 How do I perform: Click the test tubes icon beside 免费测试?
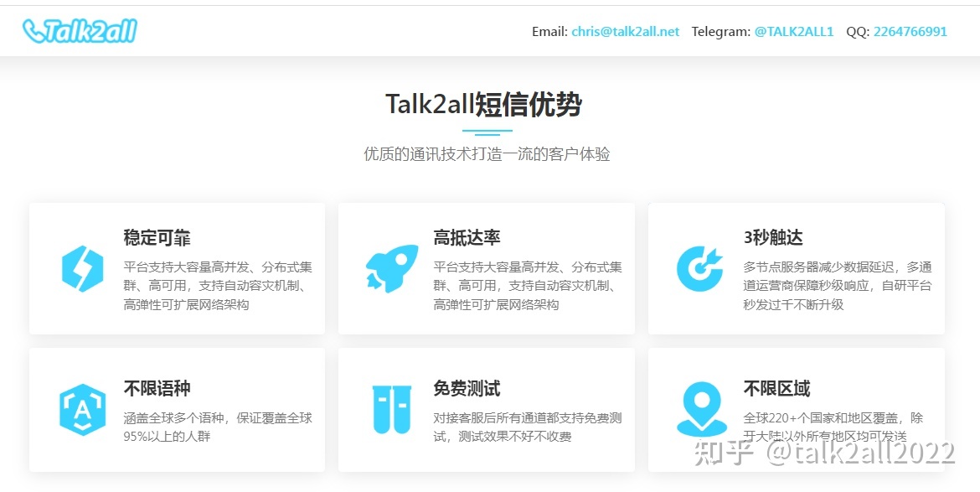[x=392, y=410]
